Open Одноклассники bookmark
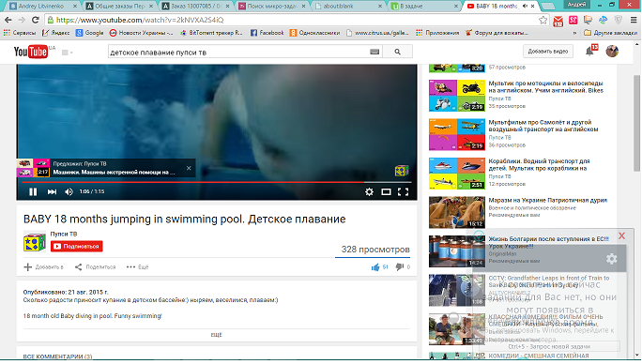642x364 pixels. 314,33
